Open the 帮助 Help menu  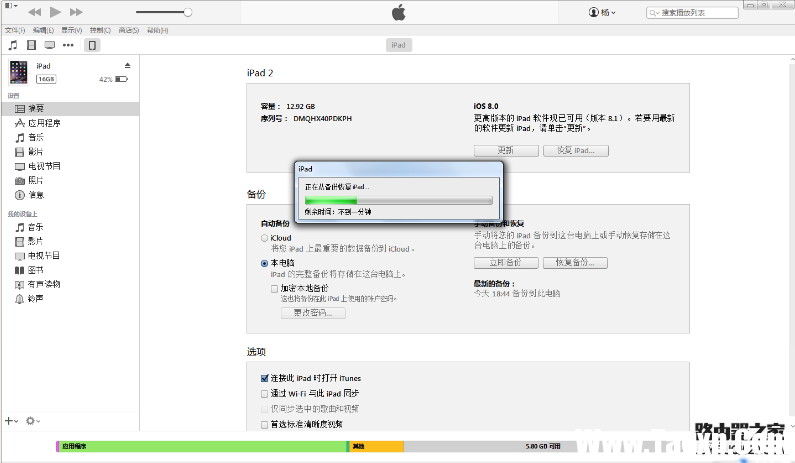(157, 30)
